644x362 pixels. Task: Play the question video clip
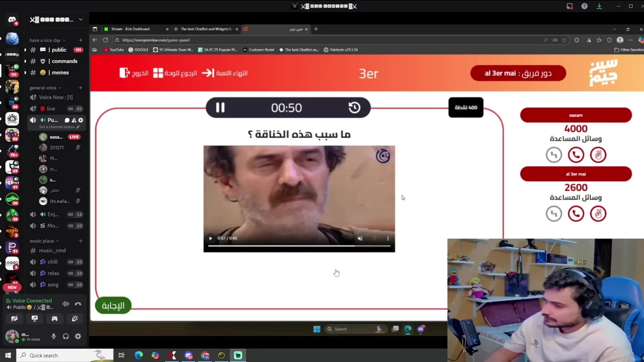point(210,238)
